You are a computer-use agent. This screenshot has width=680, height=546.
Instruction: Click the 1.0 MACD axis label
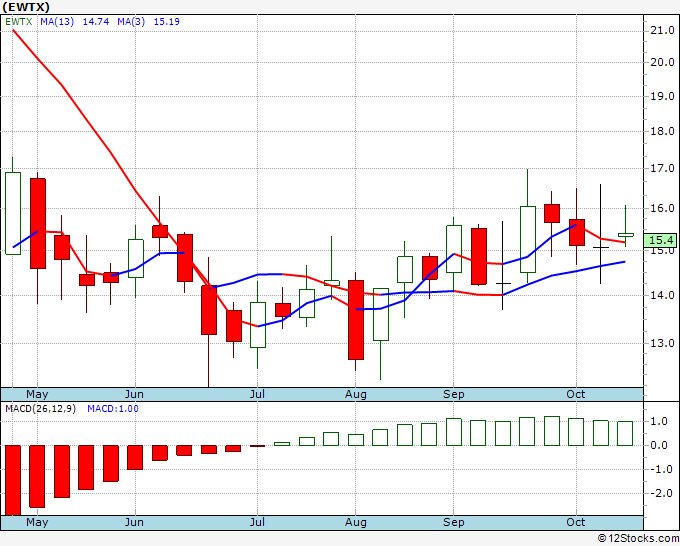(658, 422)
